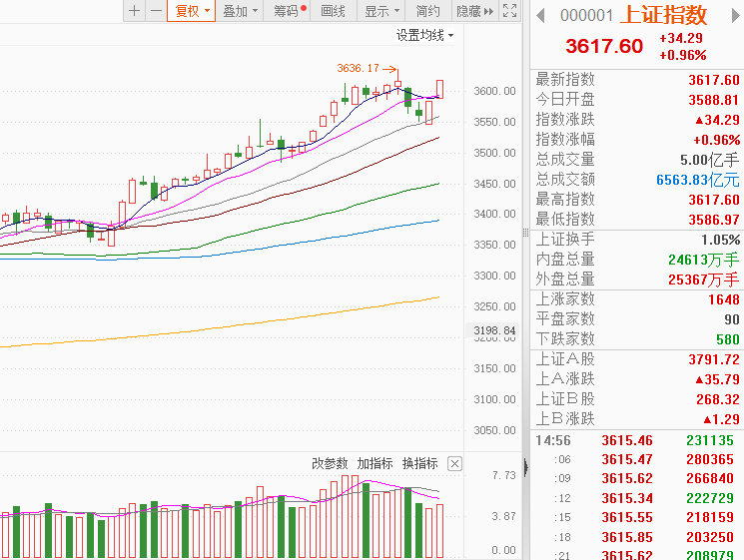The image size is (744, 560).
Task: Zoom in chart with plus button
Action: (x=134, y=10)
